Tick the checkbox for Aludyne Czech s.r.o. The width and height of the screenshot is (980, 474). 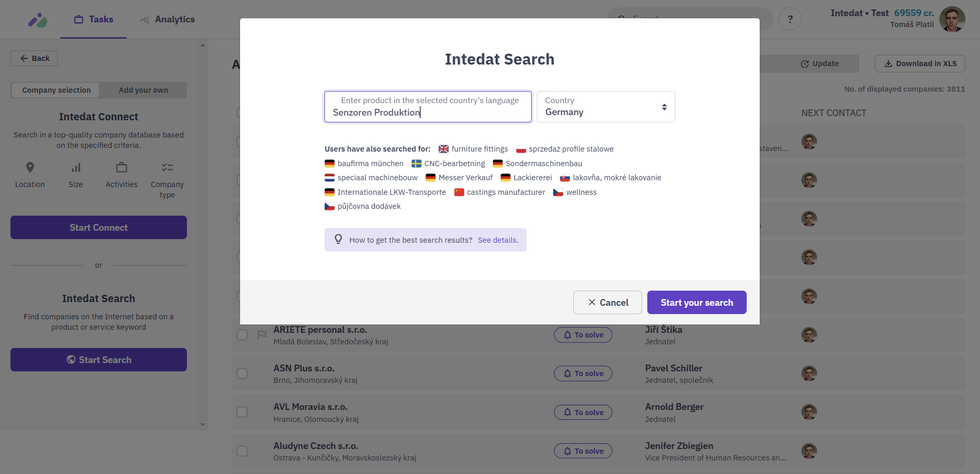click(x=242, y=451)
